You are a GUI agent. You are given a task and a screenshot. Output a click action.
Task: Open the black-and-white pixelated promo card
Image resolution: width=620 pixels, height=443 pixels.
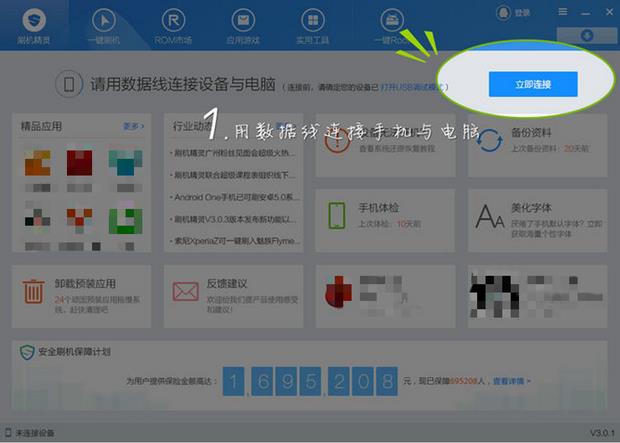[537, 296]
